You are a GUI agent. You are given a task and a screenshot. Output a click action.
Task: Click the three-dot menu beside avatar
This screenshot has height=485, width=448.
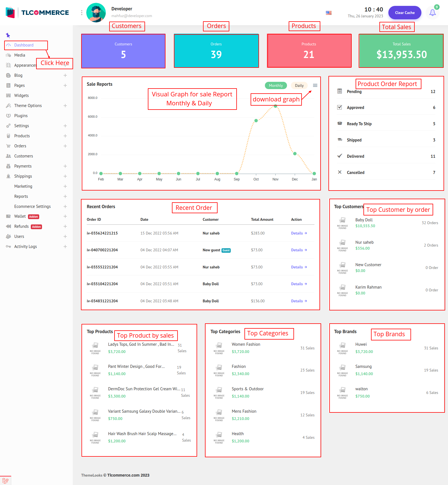82,13
